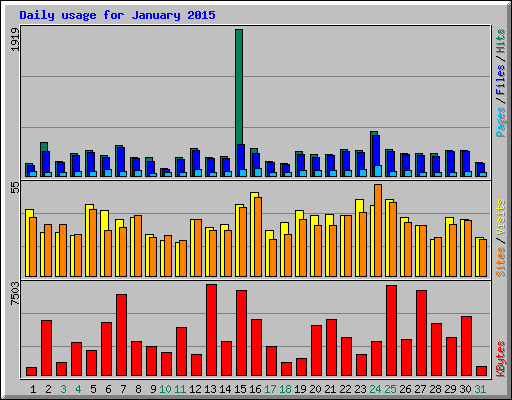Click the 7503 KBytes axis label
Screen dimensions: 512x400
point(15,293)
